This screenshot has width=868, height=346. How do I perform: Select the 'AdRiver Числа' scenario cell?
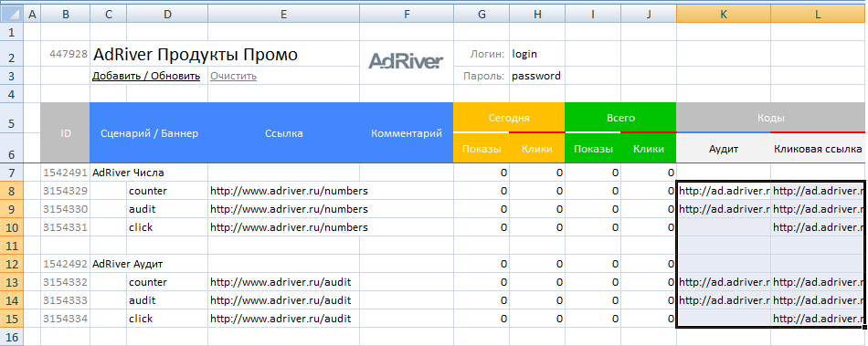(x=129, y=173)
